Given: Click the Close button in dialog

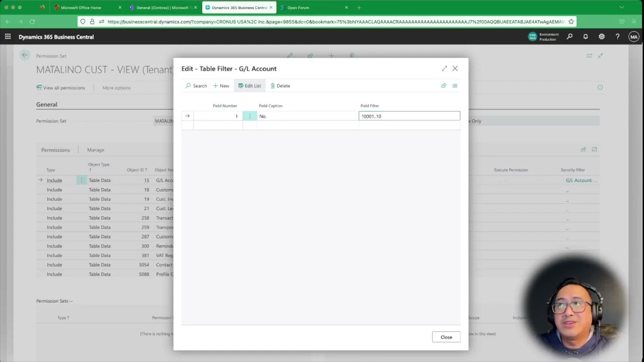Looking at the screenshot, I should [x=446, y=337].
